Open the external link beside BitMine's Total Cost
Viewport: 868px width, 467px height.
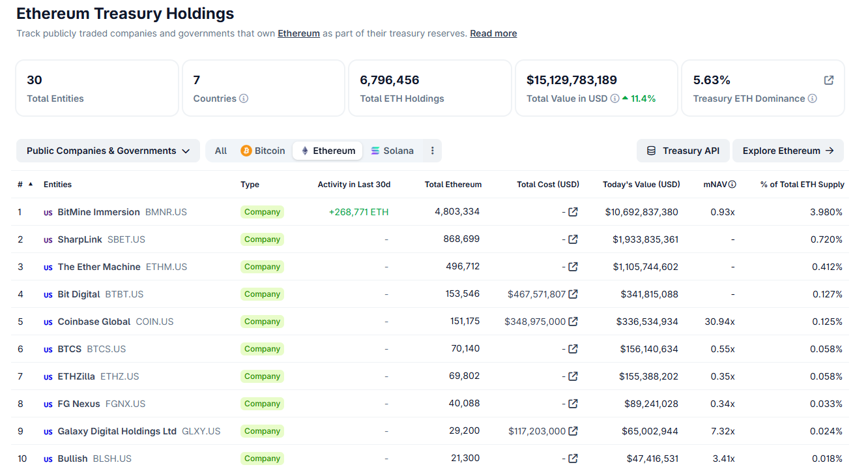tap(572, 212)
